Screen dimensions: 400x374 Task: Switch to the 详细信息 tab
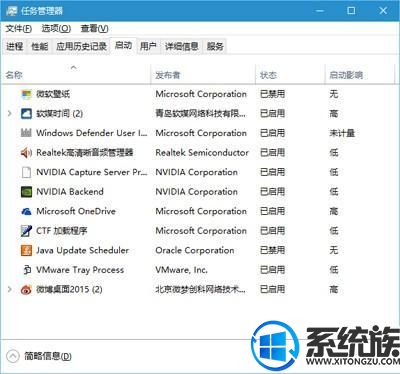coord(182,46)
